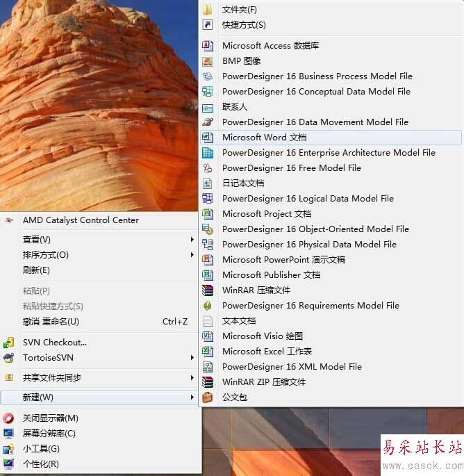Screen dimensions: 464x476
Task: Click the Data Movement Model file icon
Action: [208, 122]
